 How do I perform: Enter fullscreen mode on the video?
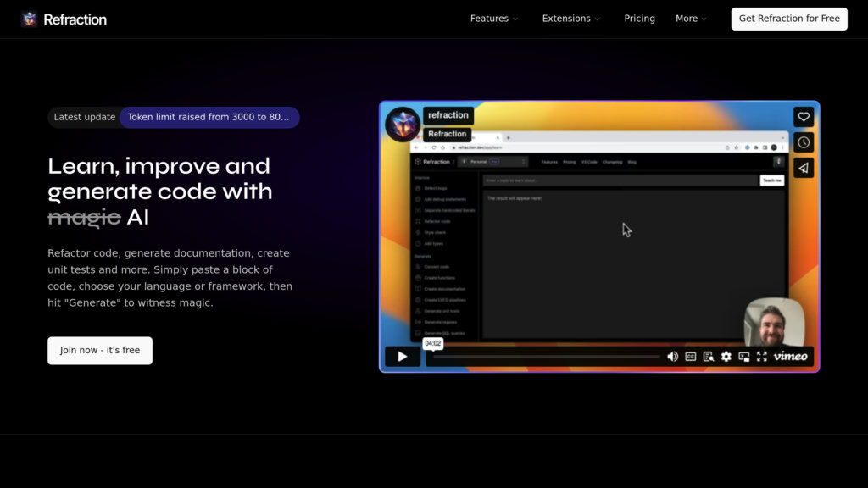pyautogui.click(x=761, y=357)
